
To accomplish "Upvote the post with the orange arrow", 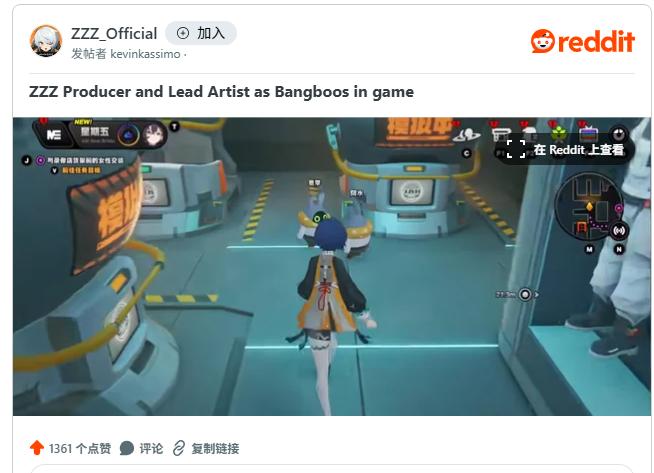I will click(x=37, y=448).
